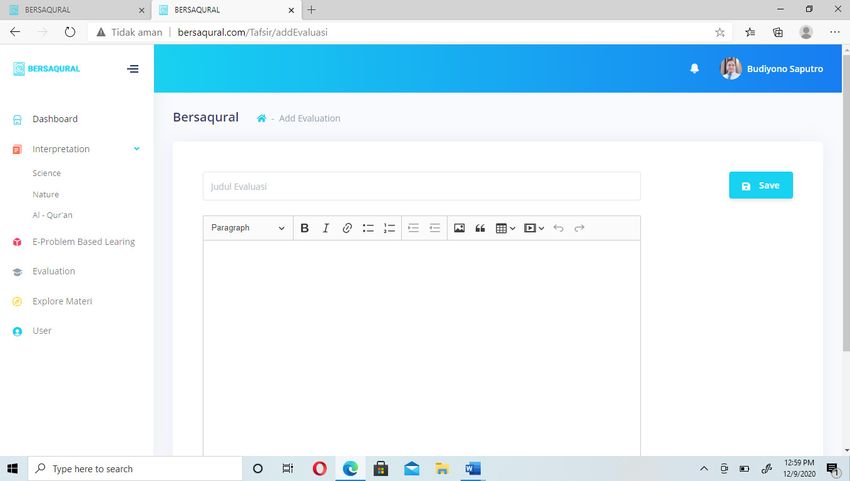850x481 pixels.
Task: Open browser collections icon
Action: pyautogui.click(x=778, y=33)
